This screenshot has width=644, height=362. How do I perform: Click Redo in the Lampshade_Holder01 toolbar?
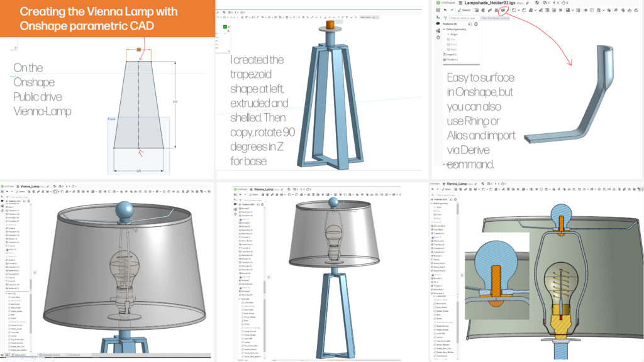452,10
